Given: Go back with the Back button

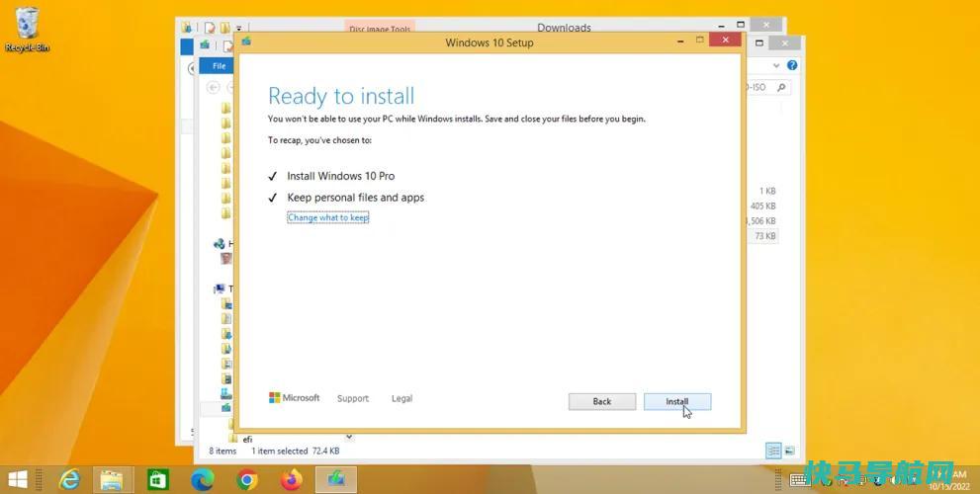Looking at the screenshot, I should pos(602,401).
